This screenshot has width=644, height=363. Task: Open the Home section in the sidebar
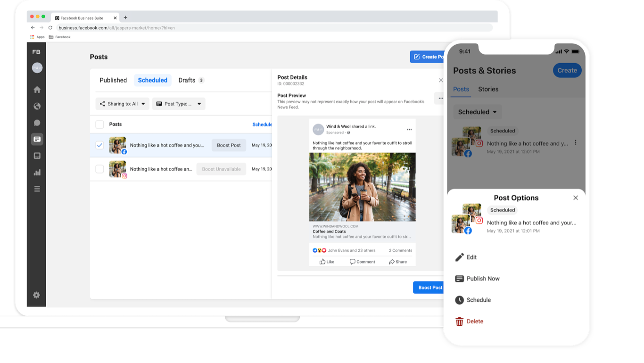pos(36,89)
